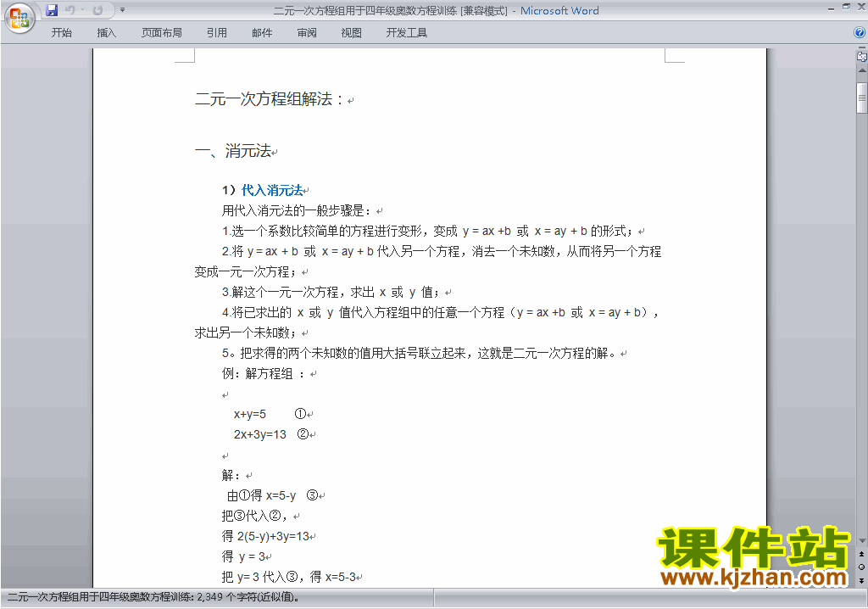
Task: Open the 页面布局 ribbon tab
Action: point(162,33)
